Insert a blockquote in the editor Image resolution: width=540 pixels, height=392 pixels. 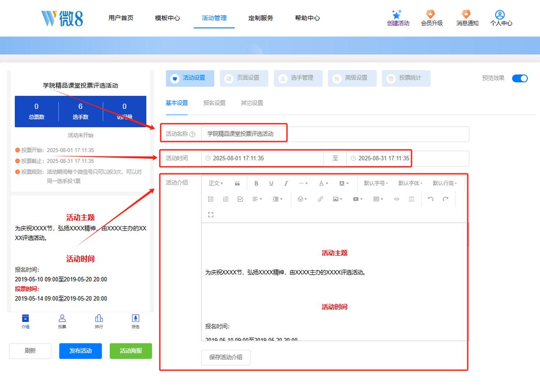tap(237, 183)
